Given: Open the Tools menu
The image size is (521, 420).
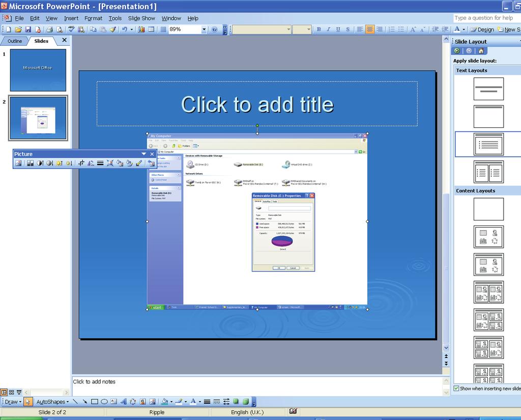Looking at the screenshot, I should coord(115,18).
